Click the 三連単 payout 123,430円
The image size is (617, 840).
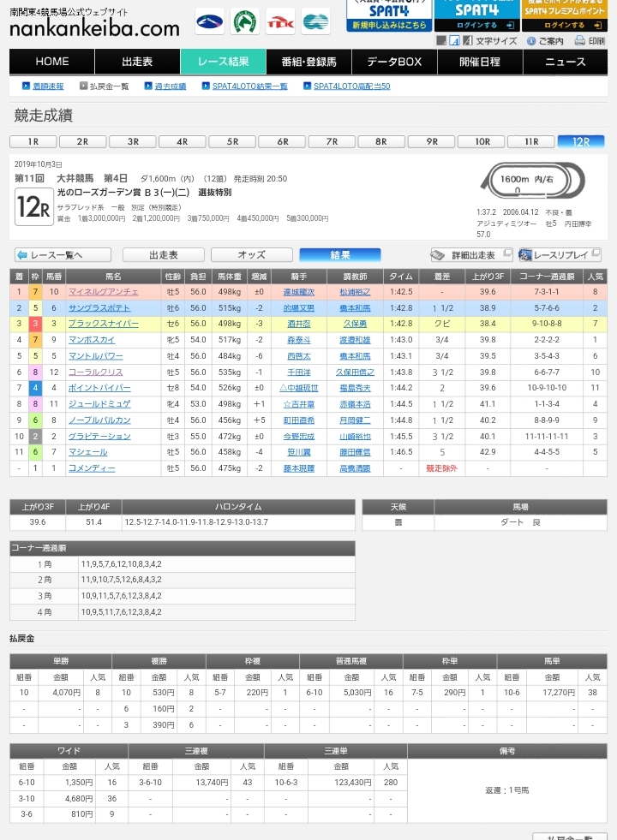(x=353, y=782)
